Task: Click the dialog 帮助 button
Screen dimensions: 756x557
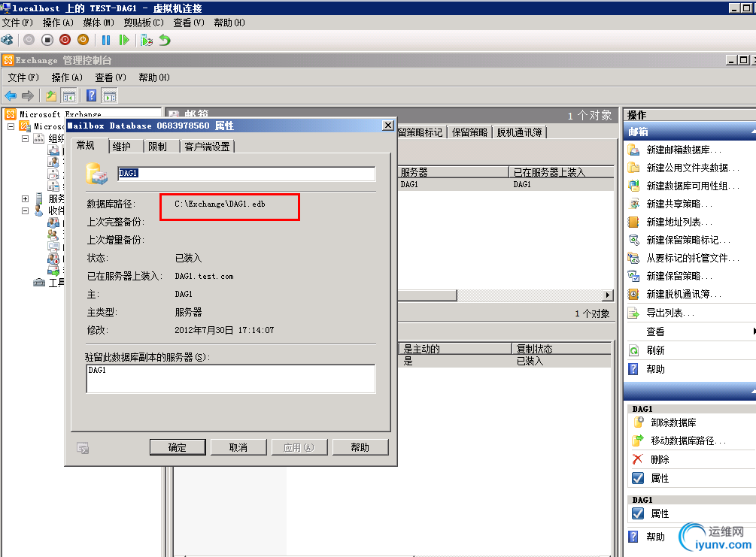Action: (x=360, y=447)
